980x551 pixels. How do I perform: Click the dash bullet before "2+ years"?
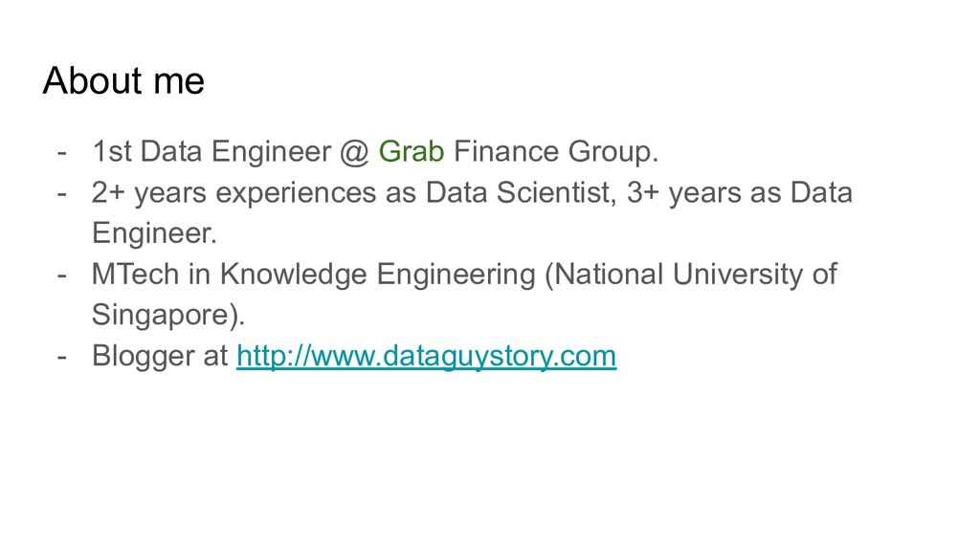tap(62, 193)
